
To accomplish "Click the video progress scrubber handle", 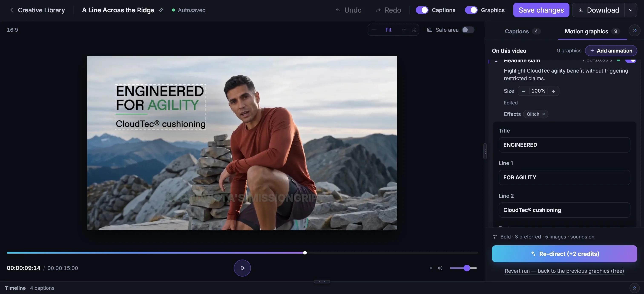I will [x=305, y=253].
